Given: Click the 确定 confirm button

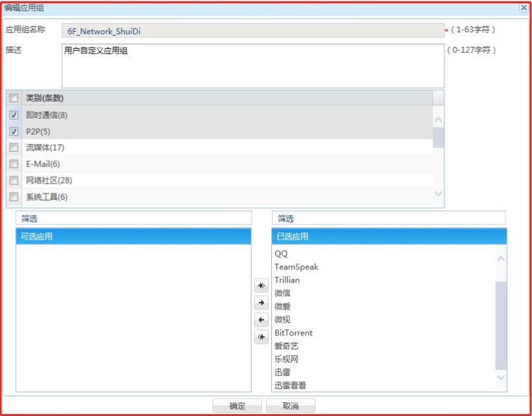Looking at the screenshot, I should pos(237,406).
